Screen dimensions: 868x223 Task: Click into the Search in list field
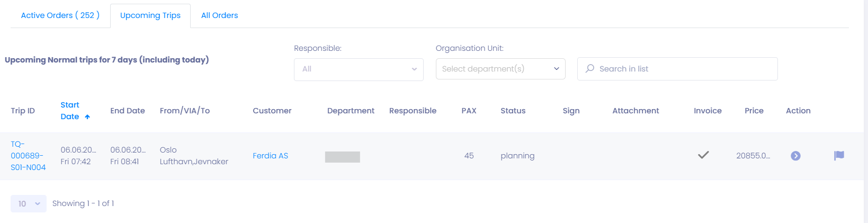click(x=677, y=69)
